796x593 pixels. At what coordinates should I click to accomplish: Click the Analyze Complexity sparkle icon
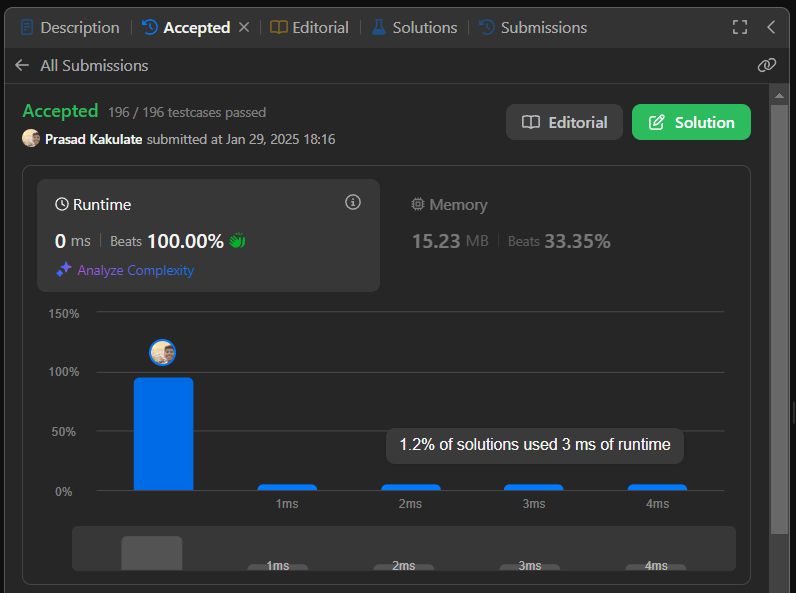(64, 270)
